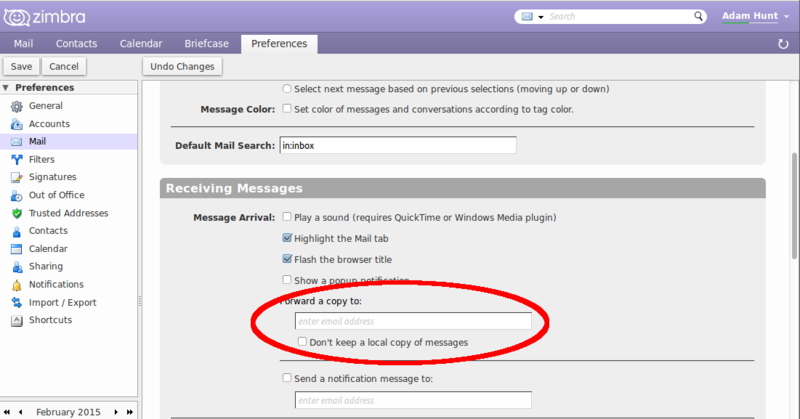Select Import / Export in Preferences tree
800x419 pixels.
[x=62, y=302]
